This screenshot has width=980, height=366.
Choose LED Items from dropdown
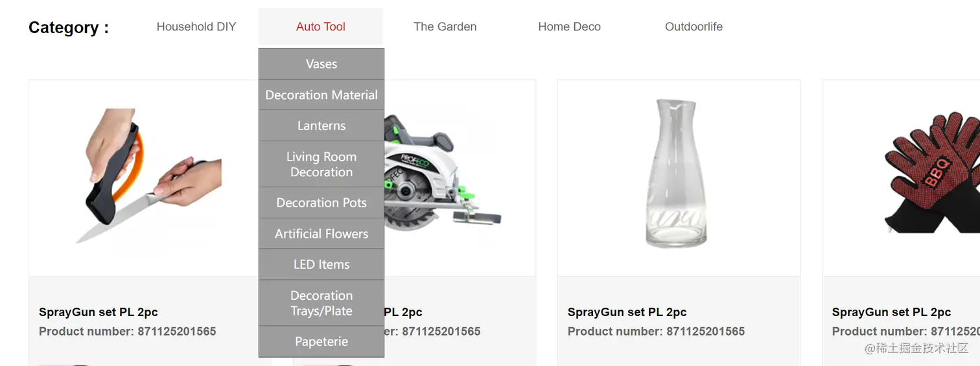coord(321,264)
